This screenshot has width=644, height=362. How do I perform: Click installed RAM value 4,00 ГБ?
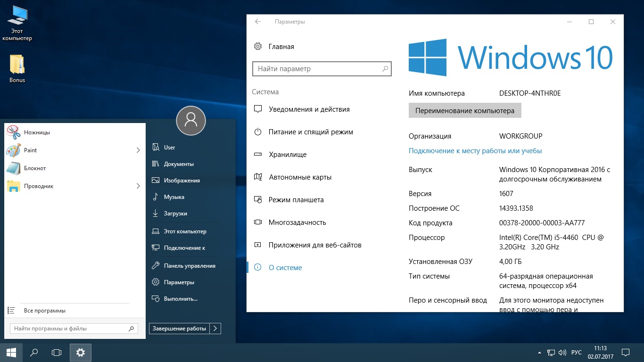pos(511,262)
